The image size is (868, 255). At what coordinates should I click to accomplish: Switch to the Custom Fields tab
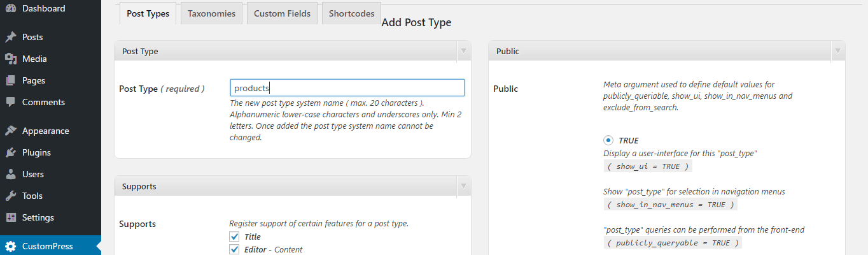(282, 13)
